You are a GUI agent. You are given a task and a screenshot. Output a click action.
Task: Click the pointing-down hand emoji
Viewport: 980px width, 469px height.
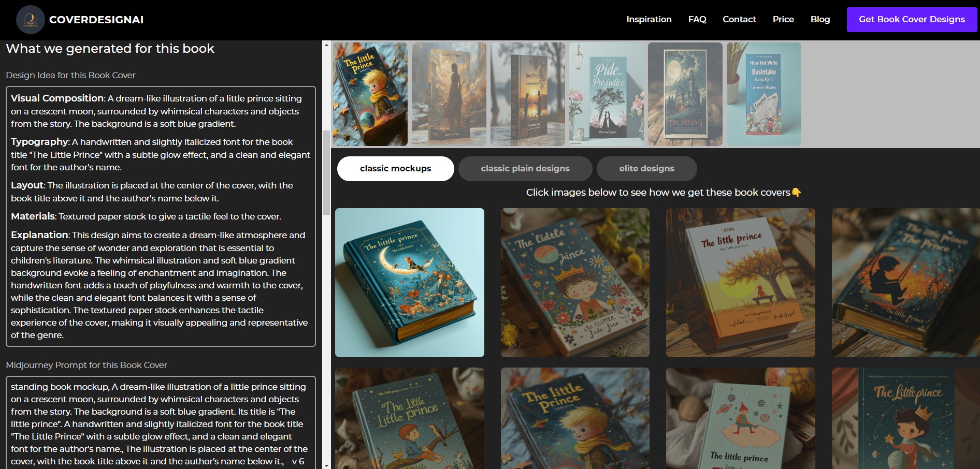[x=797, y=193]
